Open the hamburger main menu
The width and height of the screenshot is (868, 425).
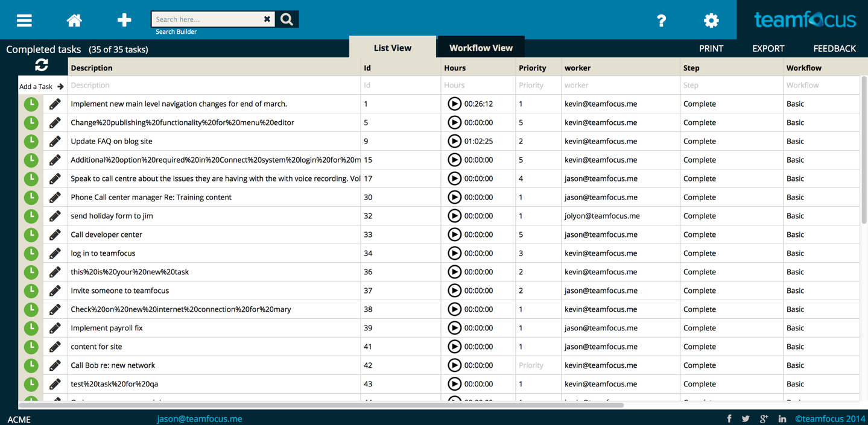[24, 20]
